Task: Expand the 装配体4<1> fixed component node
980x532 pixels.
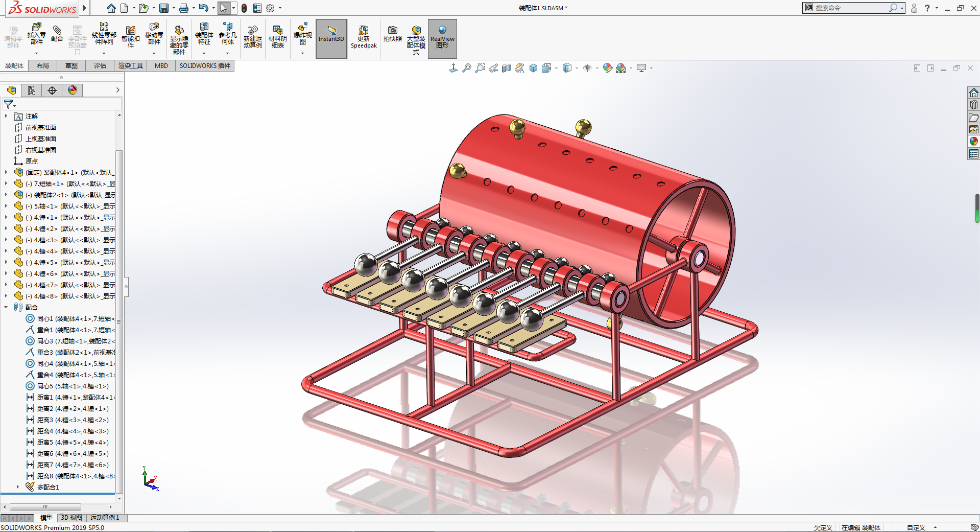Action: 6,173
